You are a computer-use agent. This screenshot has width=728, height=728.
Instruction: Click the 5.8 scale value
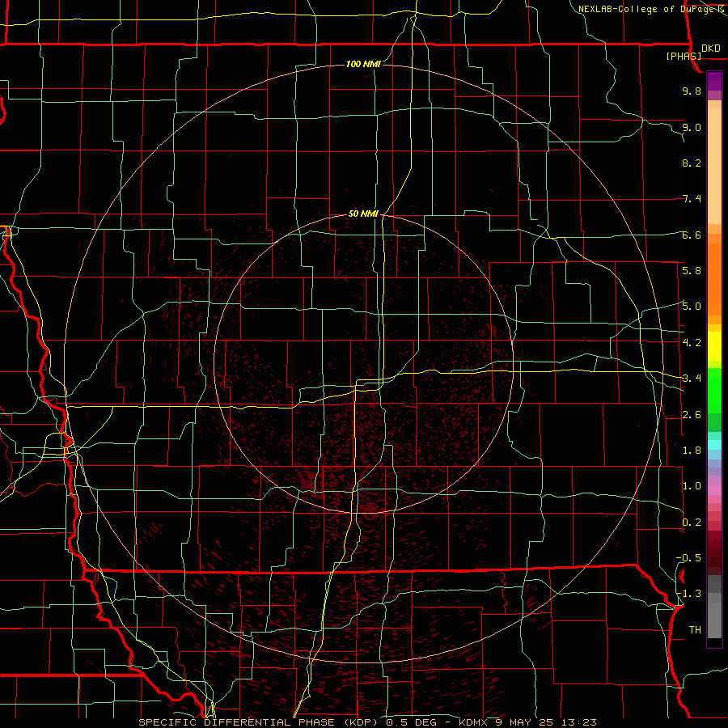[x=692, y=271]
